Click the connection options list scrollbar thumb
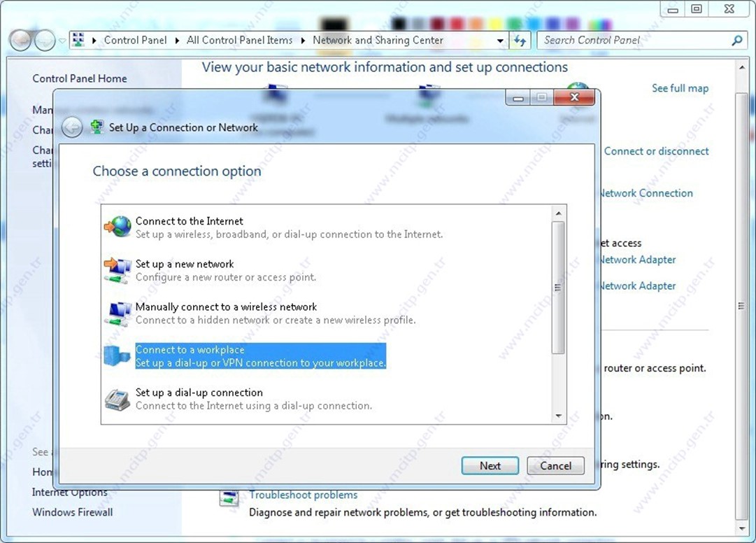 pos(558,288)
